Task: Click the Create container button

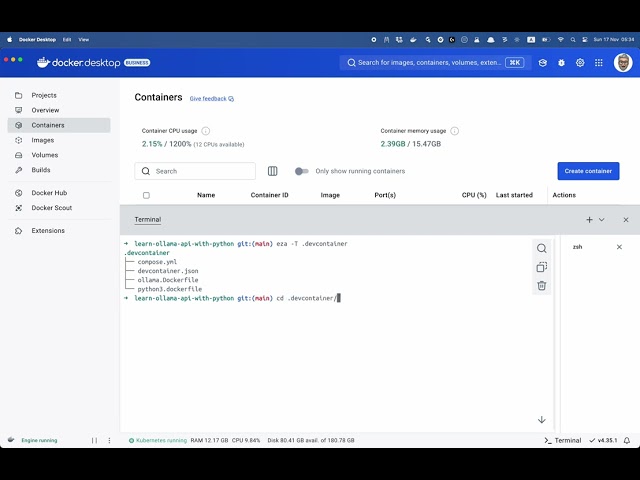Action: 588,171
